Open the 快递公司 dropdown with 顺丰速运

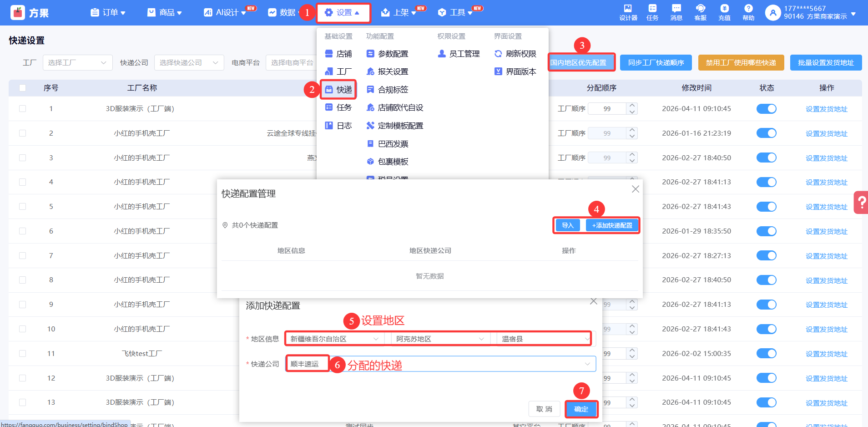(440, 364)
